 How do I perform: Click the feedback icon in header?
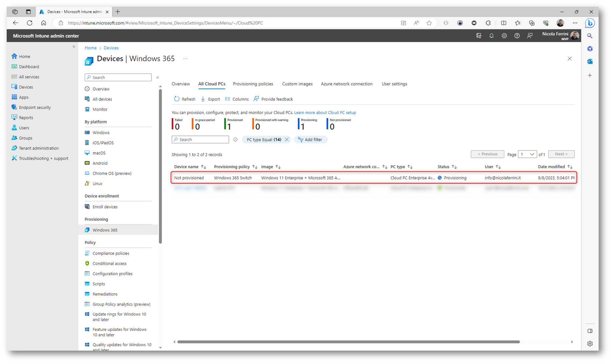[530, 36]
